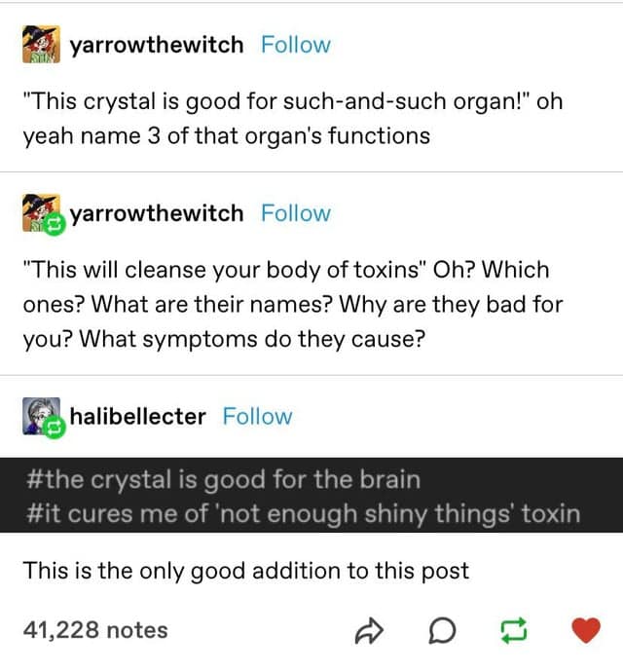Follow yarrowthewitch from the toxins reblog
The height and width of the screenshot is (672, 623).
(x=296, y=213)
